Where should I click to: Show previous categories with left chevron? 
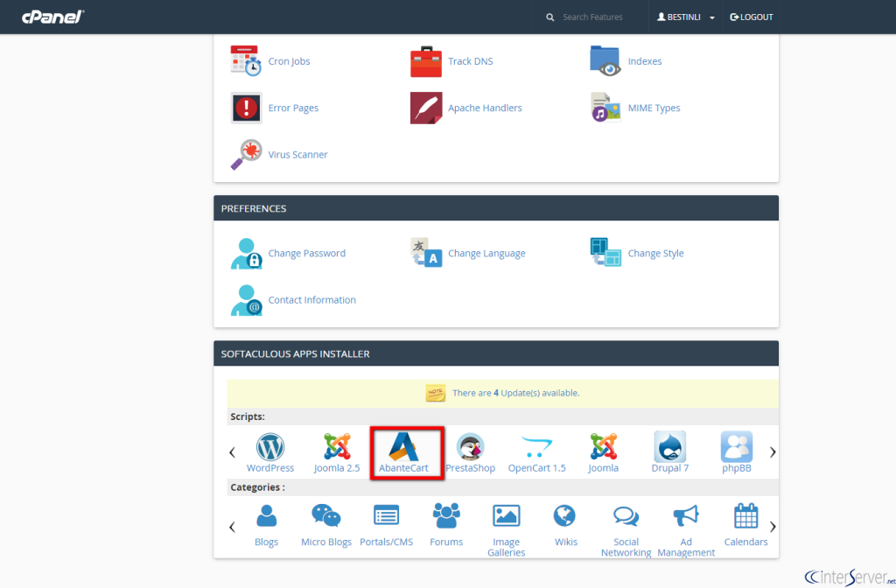(x=232, y=527)
